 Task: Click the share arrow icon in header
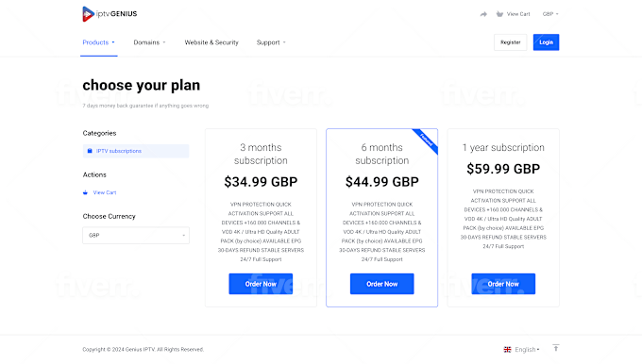coord(483,14)
